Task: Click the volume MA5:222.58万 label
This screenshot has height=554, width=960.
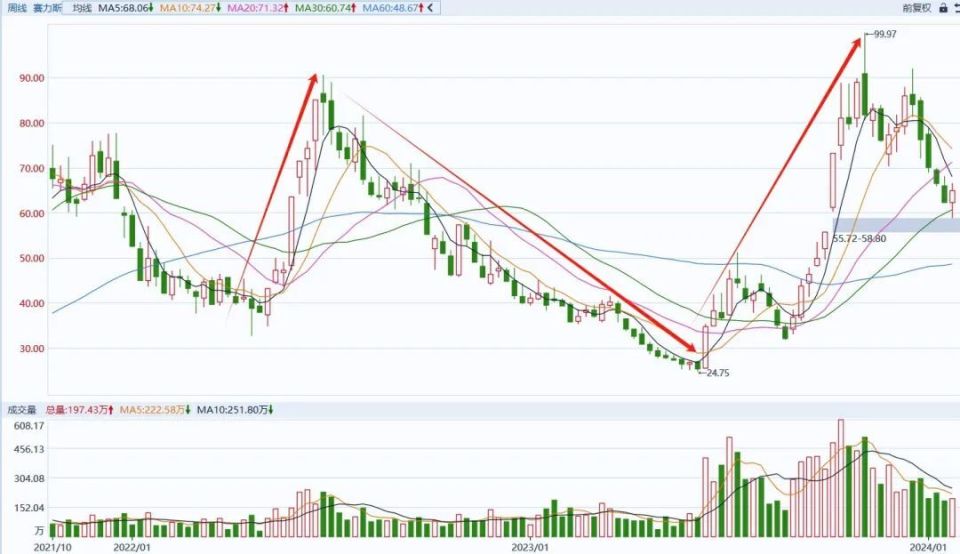Action: tap(156, 410)
